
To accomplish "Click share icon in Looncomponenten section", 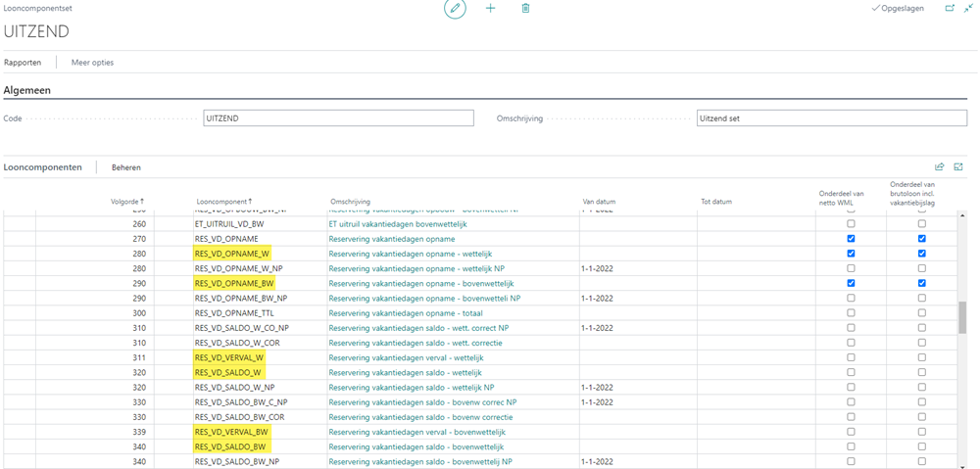I will point(940,167).
